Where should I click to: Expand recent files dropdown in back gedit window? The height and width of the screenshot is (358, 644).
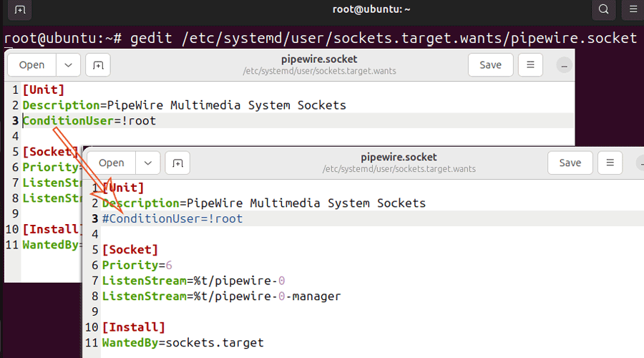[x=68, y=65]
